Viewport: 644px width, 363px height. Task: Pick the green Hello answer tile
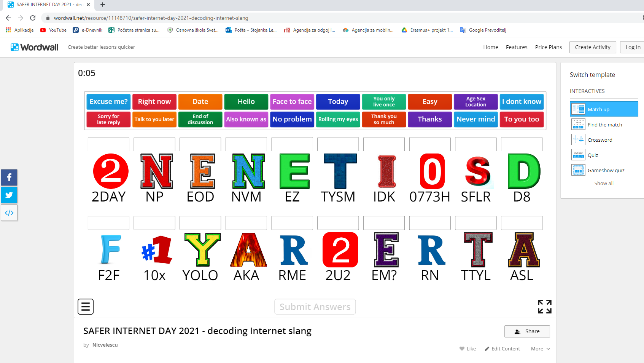pyautogui.click(x=246, y=102)
